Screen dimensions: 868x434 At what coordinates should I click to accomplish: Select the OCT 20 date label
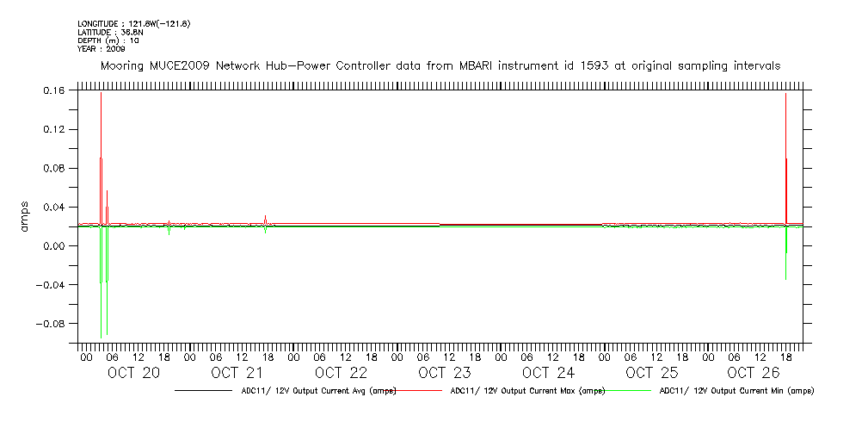click(133, 373)
